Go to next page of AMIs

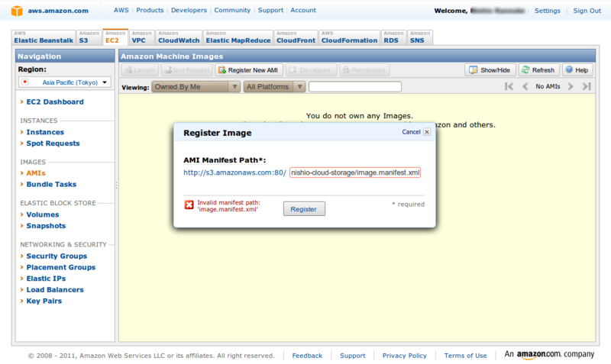pyautogui.click(x=571, y=86)
